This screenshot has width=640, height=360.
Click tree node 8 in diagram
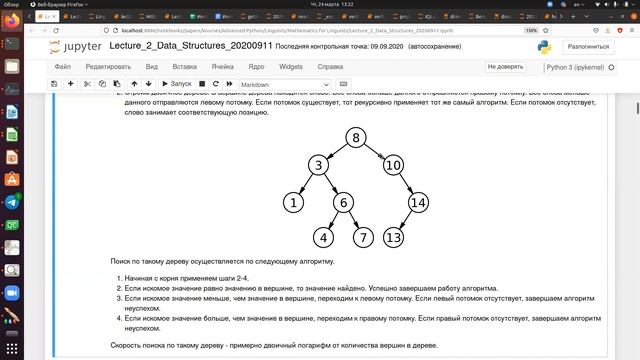tap(356, 138)
